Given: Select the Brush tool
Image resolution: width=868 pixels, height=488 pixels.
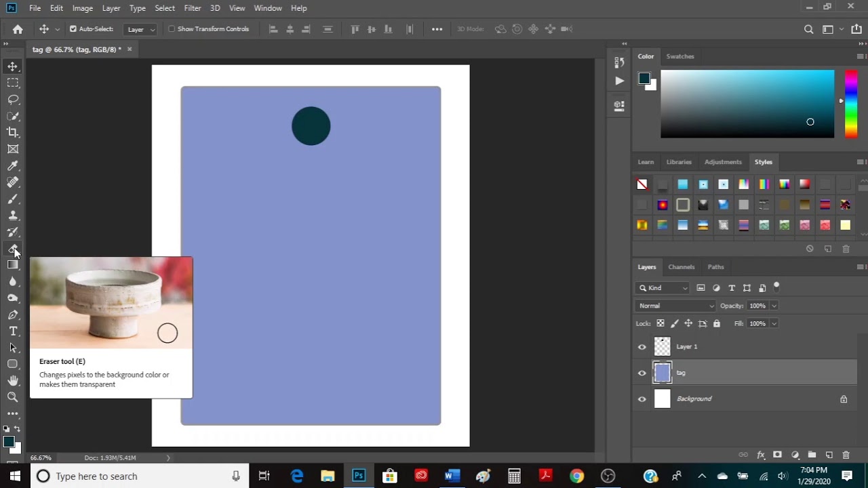Looking at the screenshot, I should coord(13,199).
